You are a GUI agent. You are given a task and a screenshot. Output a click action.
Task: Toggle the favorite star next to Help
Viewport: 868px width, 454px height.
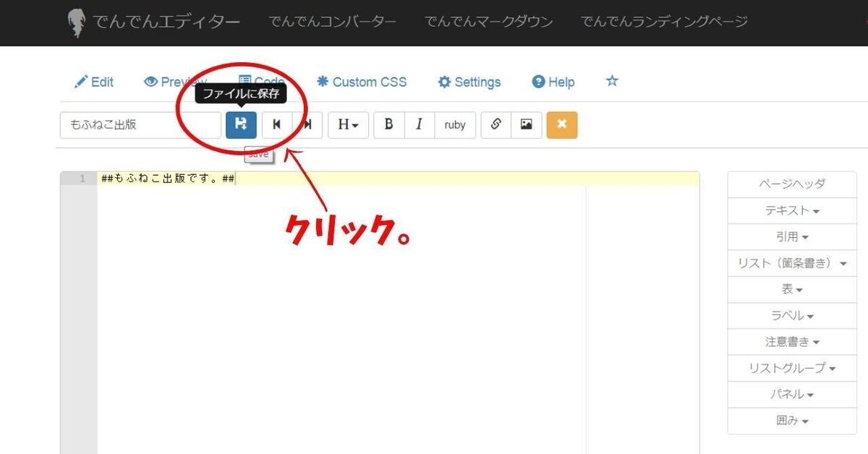click(x=612, y=82)
